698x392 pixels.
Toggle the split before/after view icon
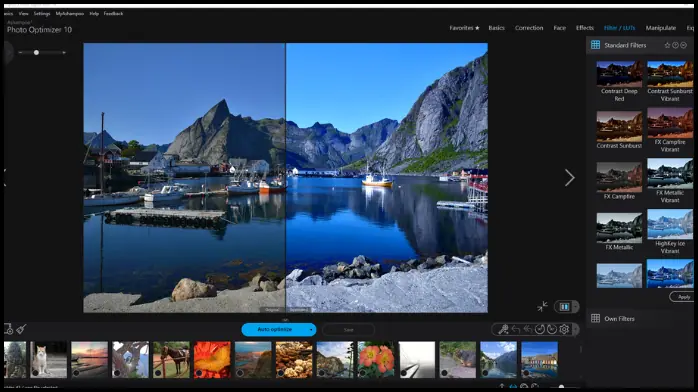564,307
